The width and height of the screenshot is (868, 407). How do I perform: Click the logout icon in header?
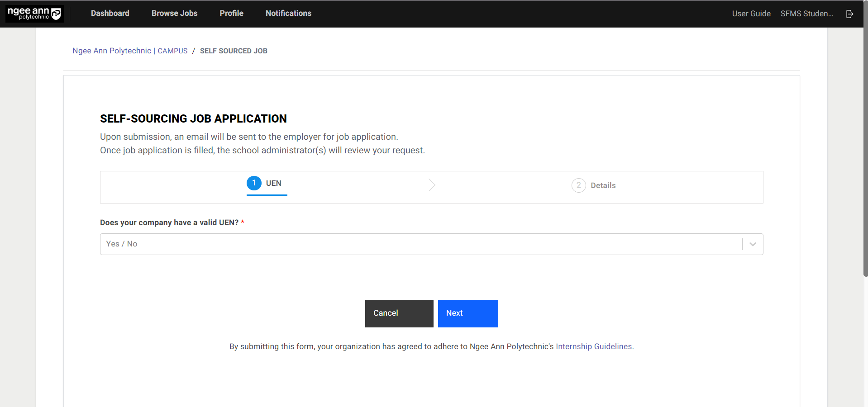(x=849, y=14)
